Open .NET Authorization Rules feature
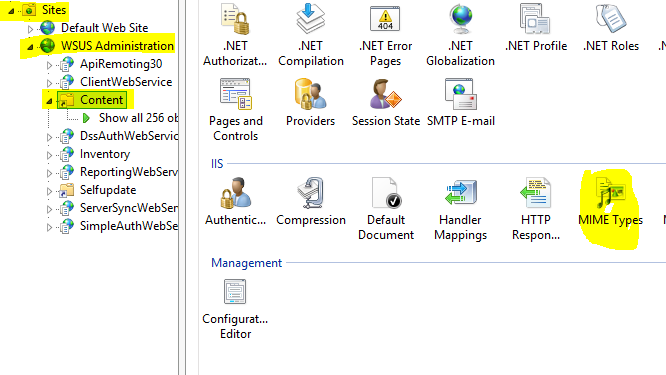The image size is (666, 375). point(235,36)
